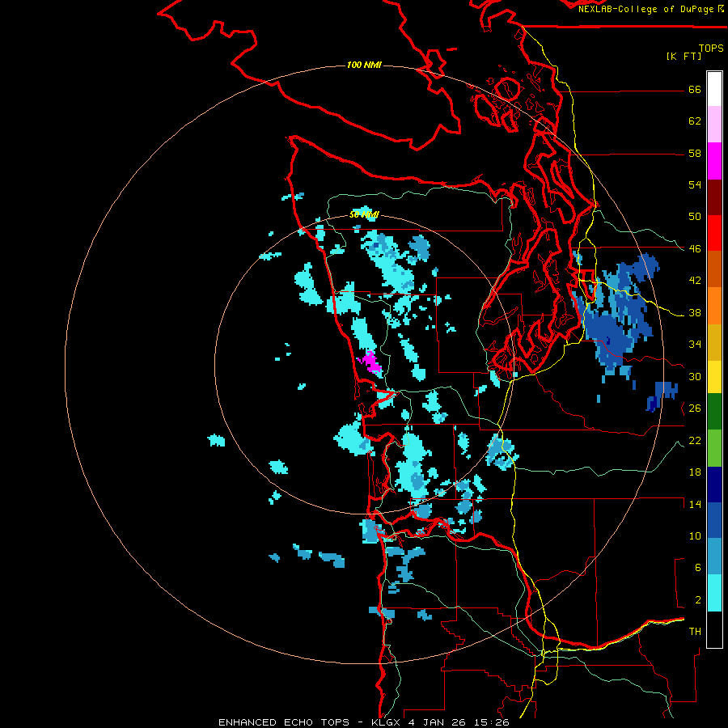Screen dimensions: 728x728
Task: Click the 42 legend value
Action: (x=695, y=280)
